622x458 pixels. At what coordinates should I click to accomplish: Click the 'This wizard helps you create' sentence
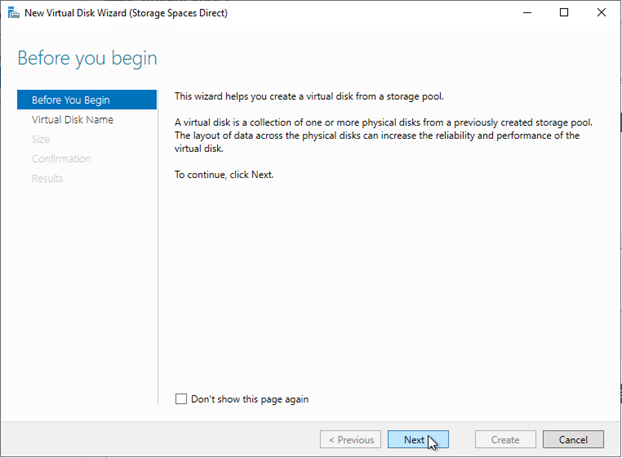pyautogui.click(x=308, y=96)
